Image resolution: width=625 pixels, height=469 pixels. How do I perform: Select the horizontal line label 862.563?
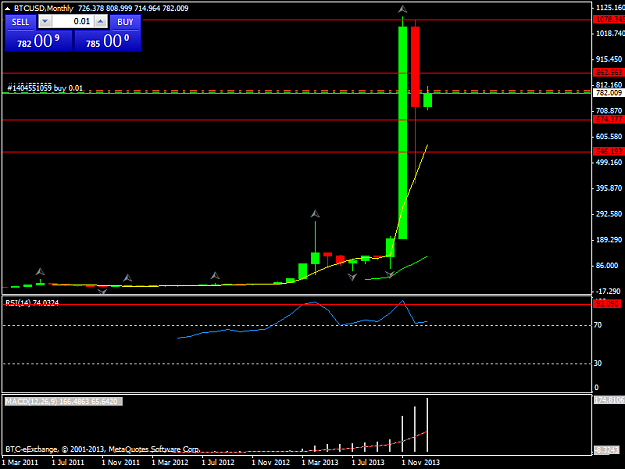coord(609,73)
